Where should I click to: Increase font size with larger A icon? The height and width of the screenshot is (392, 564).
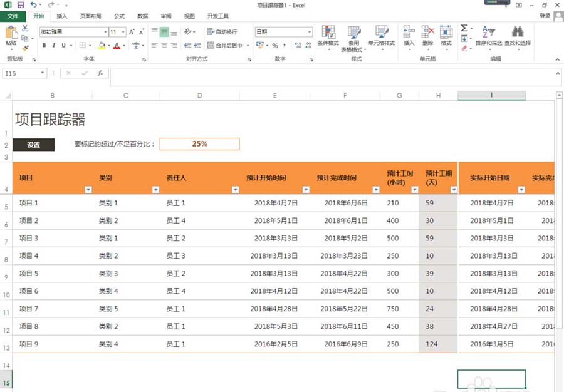(132, 32)
